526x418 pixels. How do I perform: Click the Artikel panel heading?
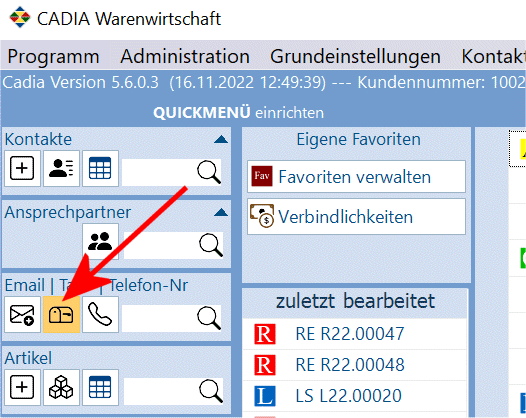[x=28, y=358]
